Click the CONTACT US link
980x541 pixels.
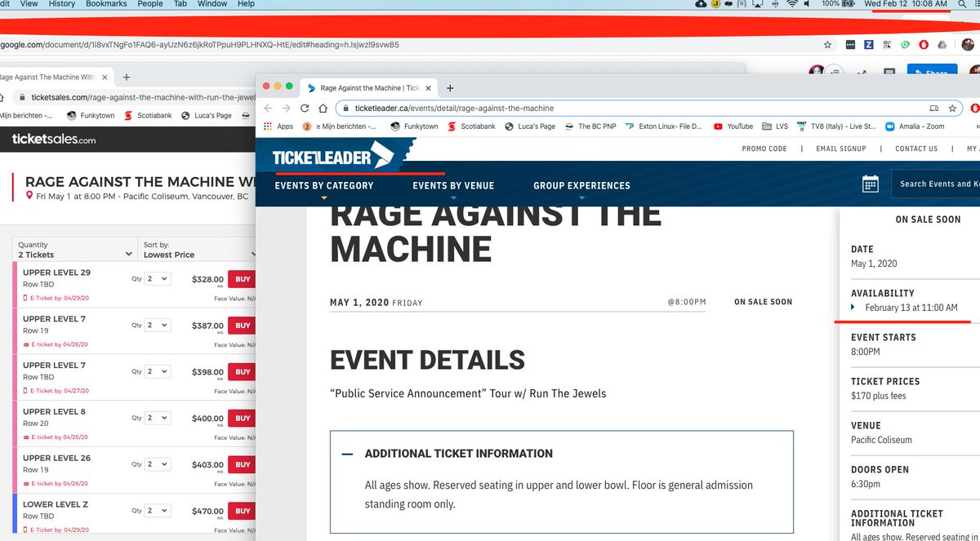(x=916, y=149)
